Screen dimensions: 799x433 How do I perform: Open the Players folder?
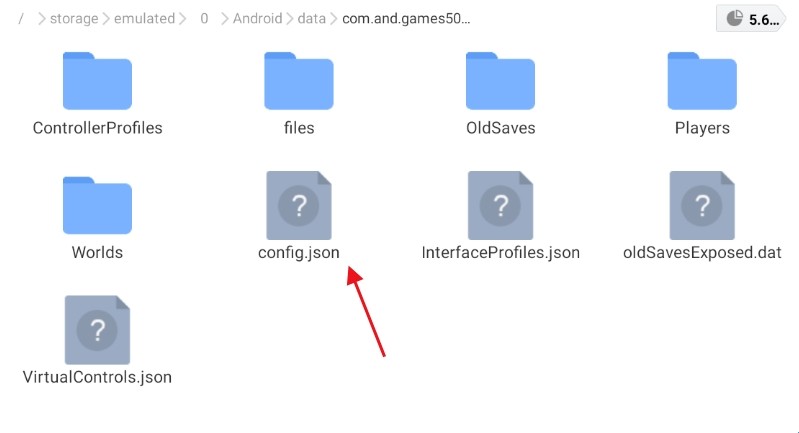pyautogui.click(x=702, y=80)
